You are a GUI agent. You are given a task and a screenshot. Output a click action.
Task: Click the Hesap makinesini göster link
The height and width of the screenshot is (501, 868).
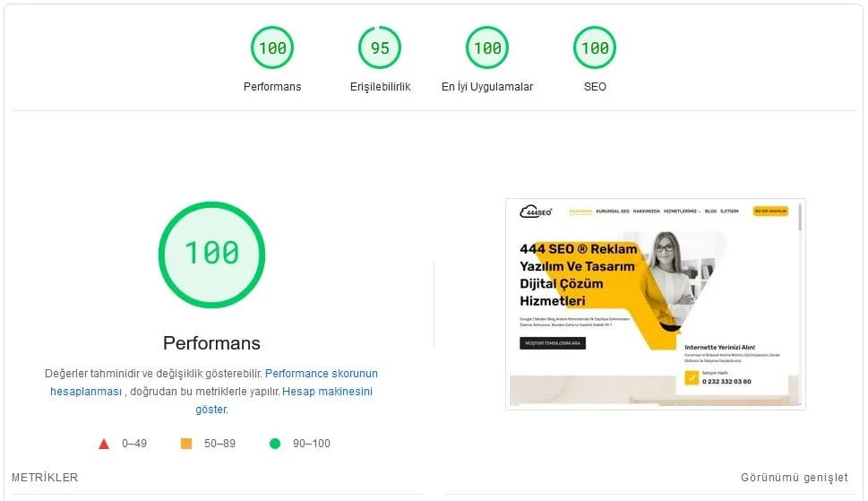(x=283, y=401)
